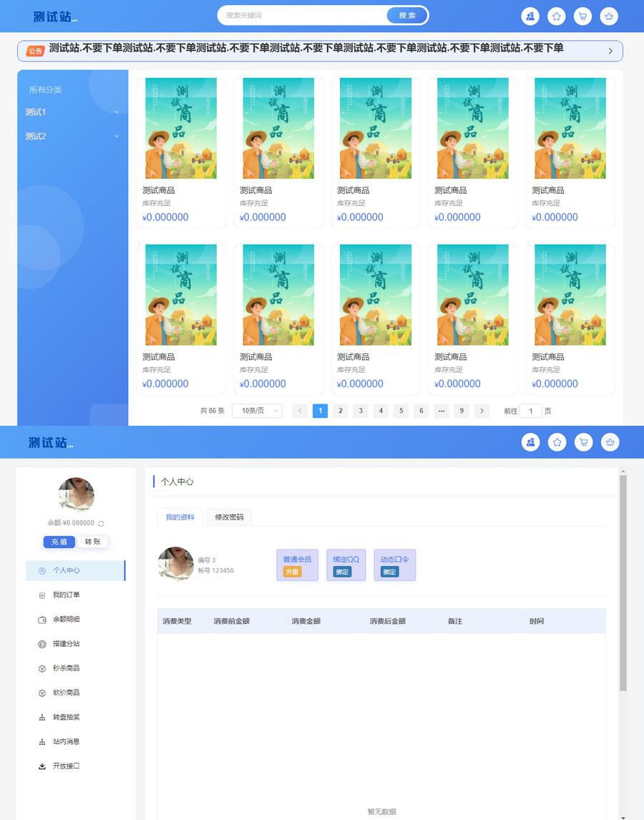The width and height of the screenshot is (644, 820).
Task: Switch to the 修改密码 tab
Action: pos(228,516)
